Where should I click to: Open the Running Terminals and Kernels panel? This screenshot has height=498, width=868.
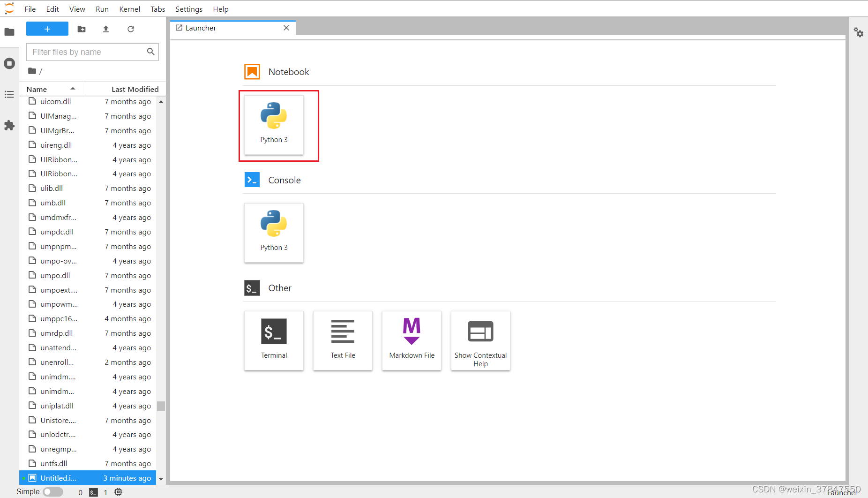9,63
